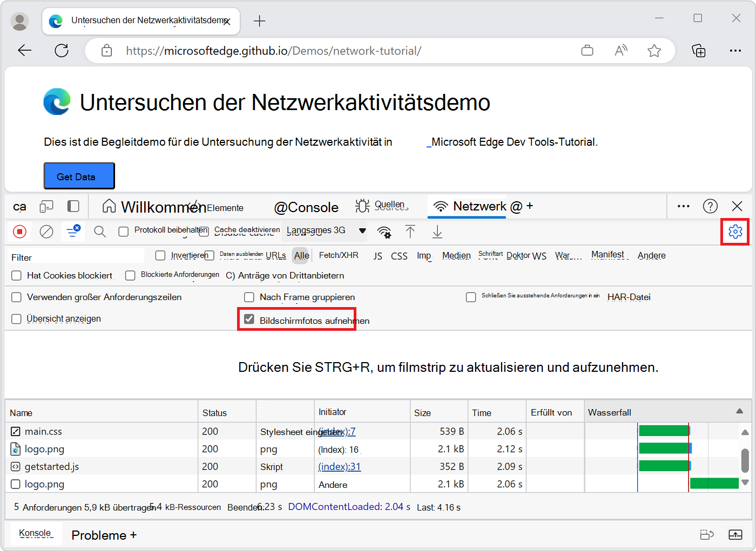The width and height of the screenshot is (756, 551).
Task: Hide the network filter bar
Action: (x=73, y=231)
